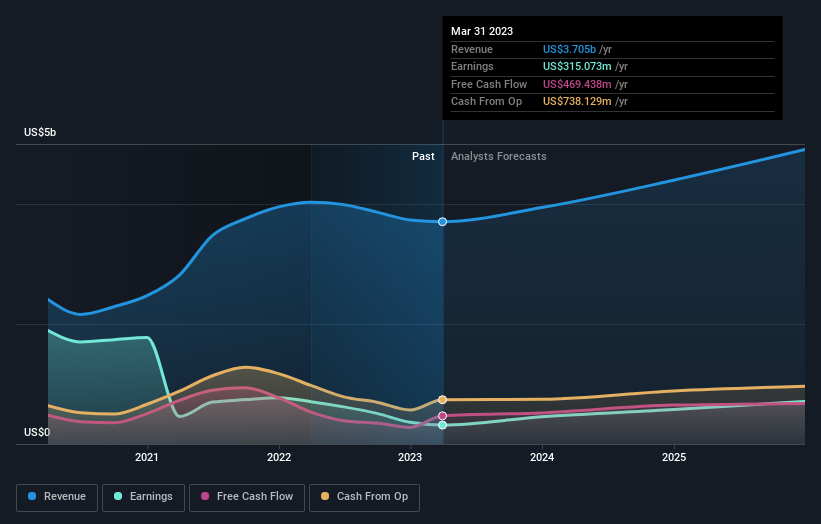Click the blue Revenue legend dot

(x=32, y=496)
